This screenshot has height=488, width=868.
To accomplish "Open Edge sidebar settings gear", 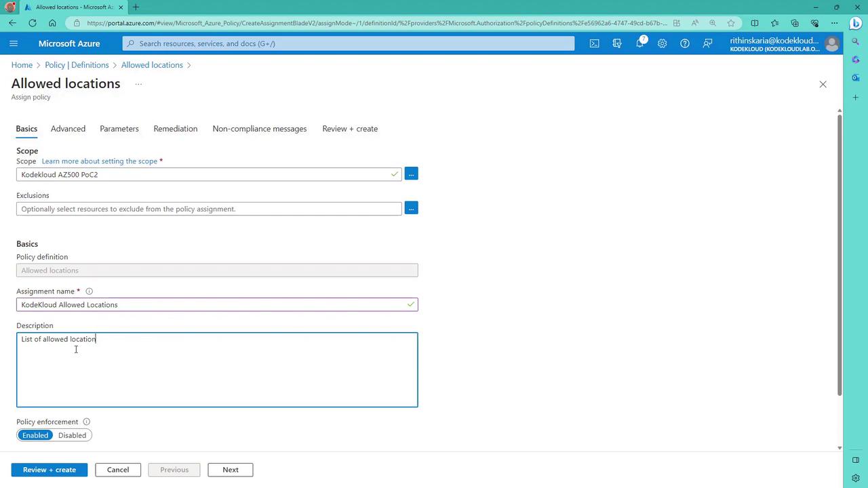I will coord(856,478).
